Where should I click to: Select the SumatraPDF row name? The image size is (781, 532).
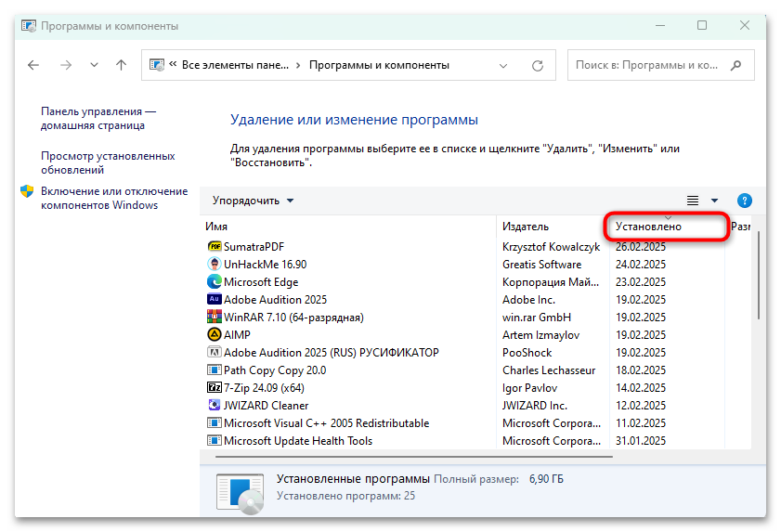pos(254,247)
